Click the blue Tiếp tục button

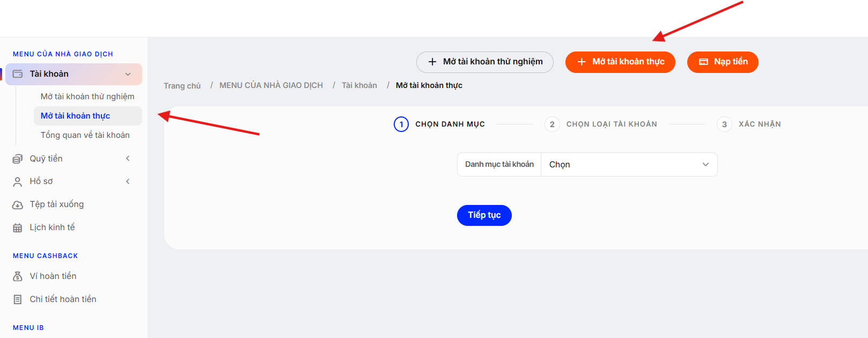click(x=484, y=215)
